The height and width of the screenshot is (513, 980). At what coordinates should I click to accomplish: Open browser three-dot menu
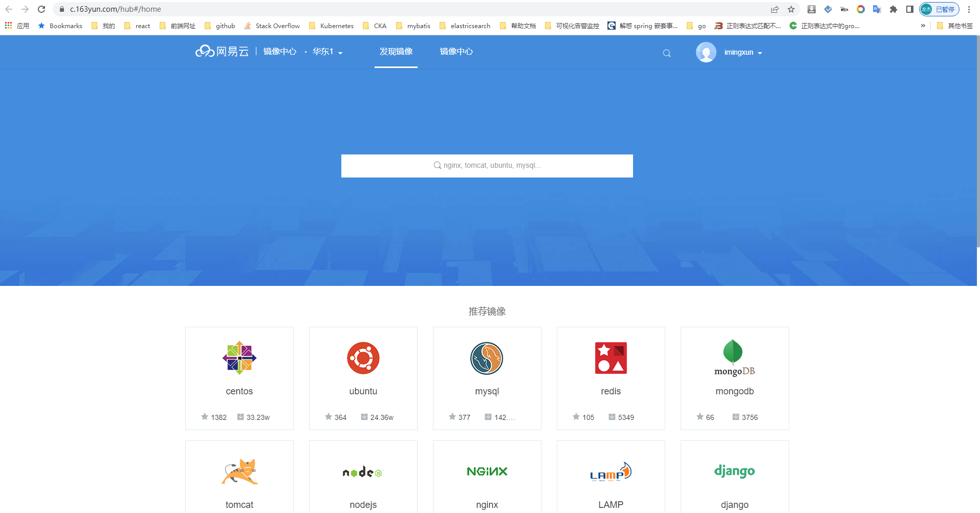coord(969,9)
